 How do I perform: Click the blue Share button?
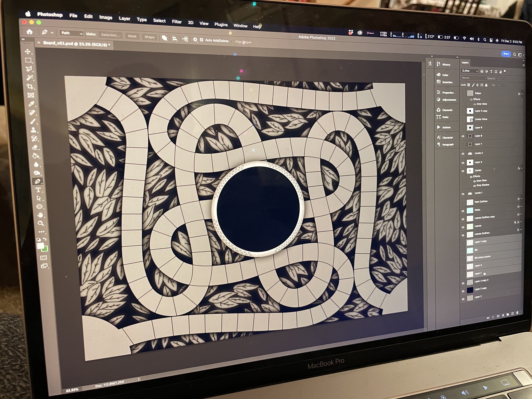[x=506, y=54]
